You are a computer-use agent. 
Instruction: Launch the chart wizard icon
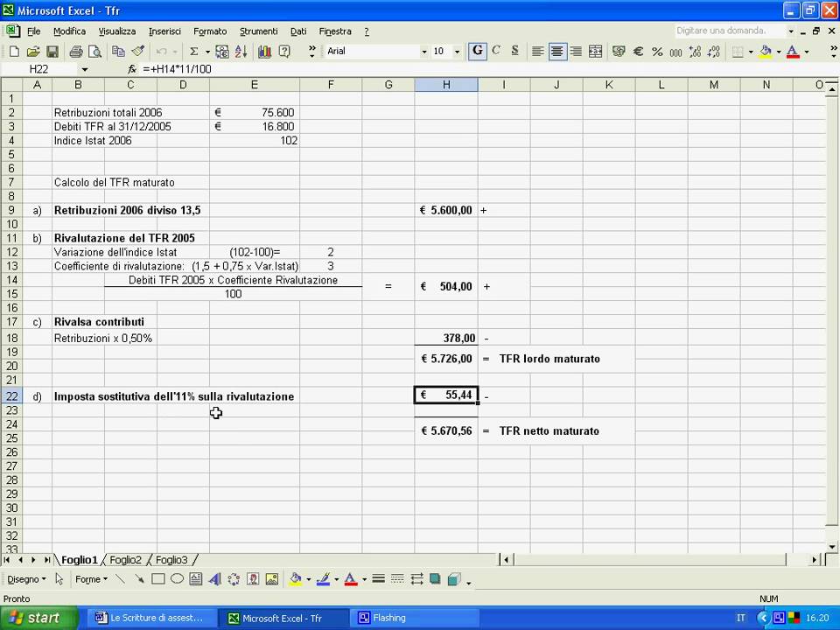264,52
